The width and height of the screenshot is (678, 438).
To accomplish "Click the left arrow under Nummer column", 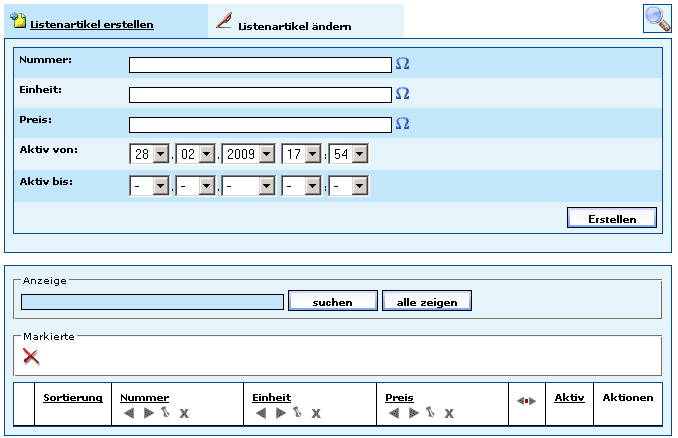I will [128, 413].
